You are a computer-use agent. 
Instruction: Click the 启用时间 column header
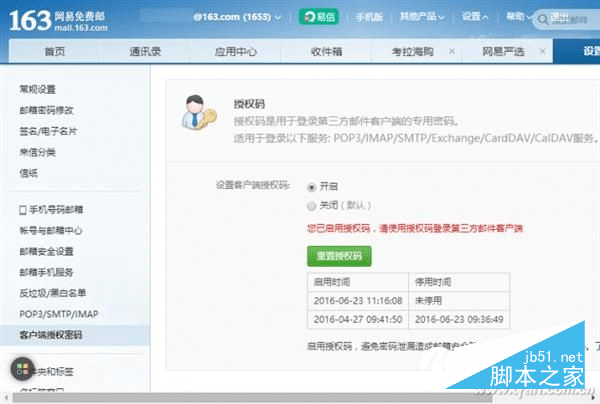pos(358,282)
